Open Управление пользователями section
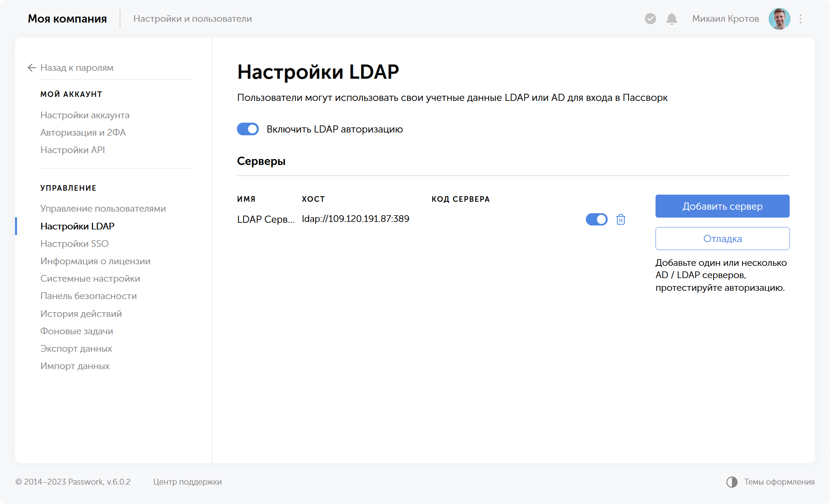 tap(103, 208)
